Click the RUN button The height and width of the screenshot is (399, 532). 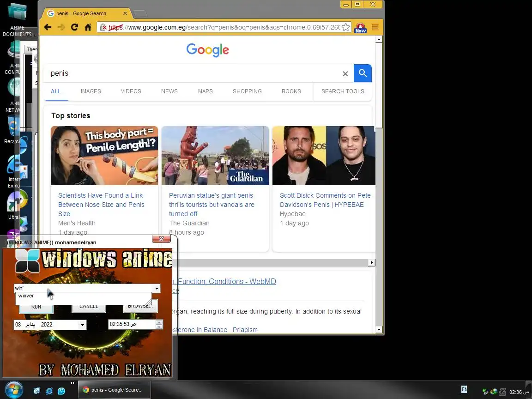point(36,307)
